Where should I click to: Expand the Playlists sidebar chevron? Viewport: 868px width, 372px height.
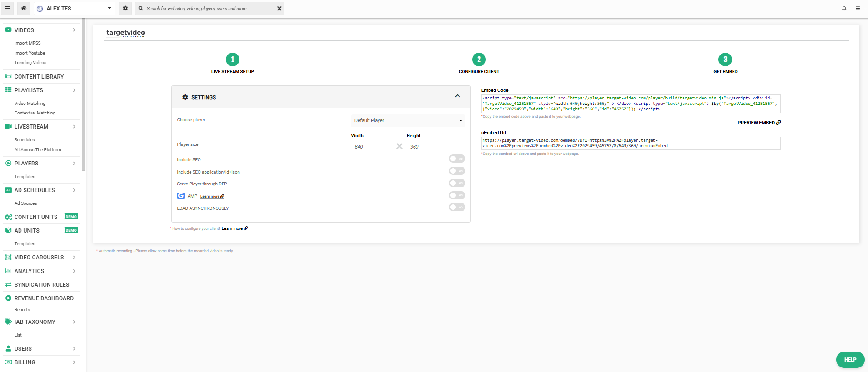coord(74,90)
